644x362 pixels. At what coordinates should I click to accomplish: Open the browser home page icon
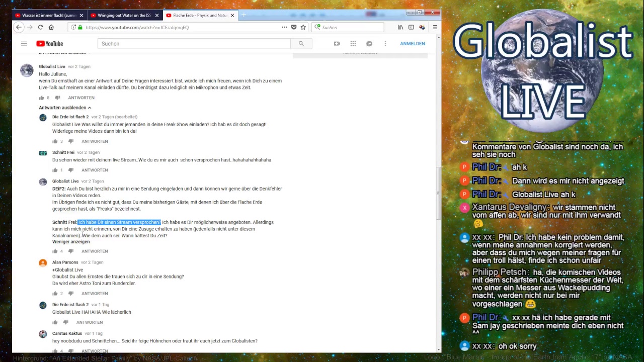point(51,27)
